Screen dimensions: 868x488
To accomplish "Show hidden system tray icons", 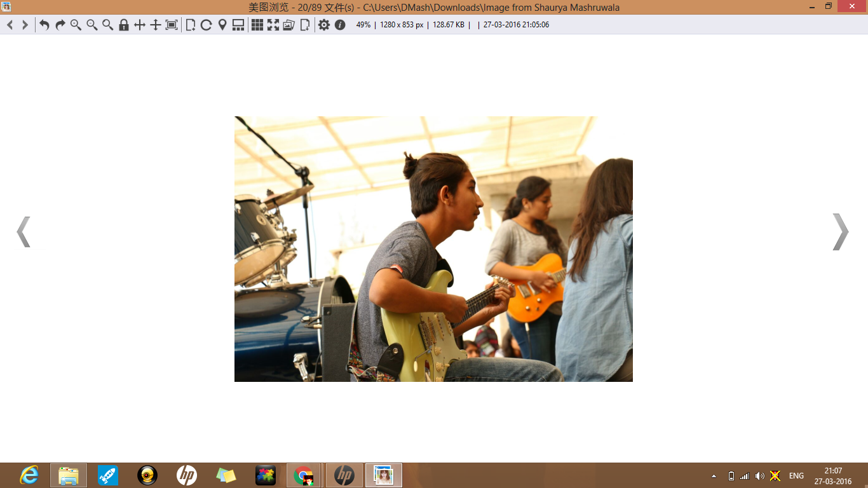I will tap(714, 476).
